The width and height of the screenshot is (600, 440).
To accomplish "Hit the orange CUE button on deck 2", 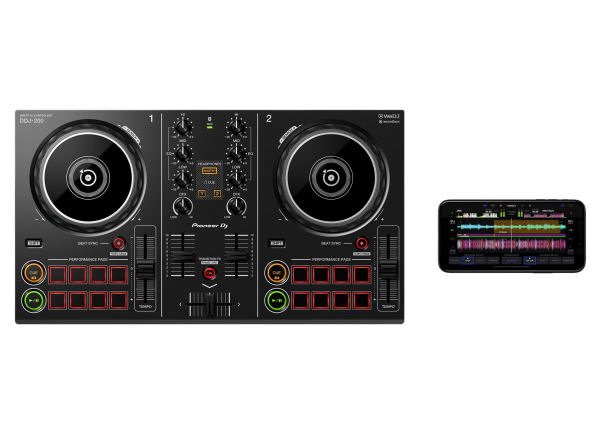I will click(276, 273).
